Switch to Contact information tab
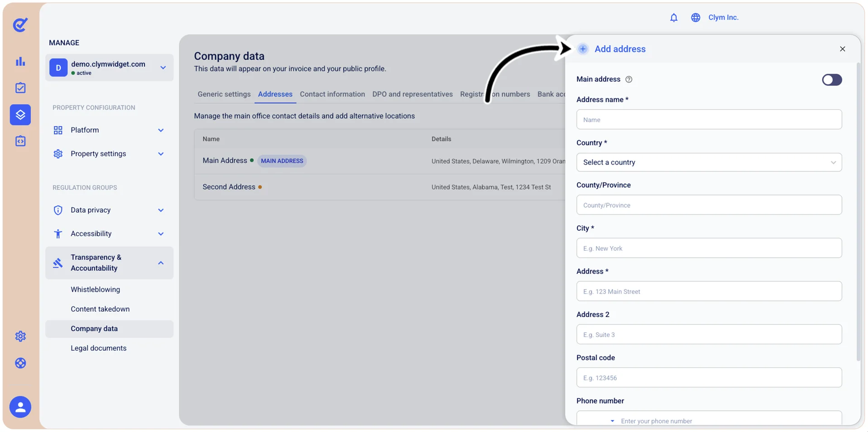868x432 pixels. pos(332,94)
